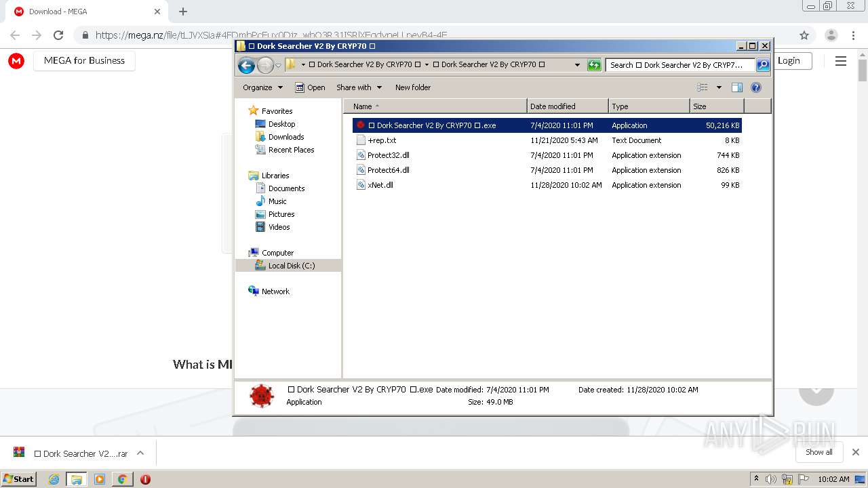Click the MEGA Login button

(789, 60)
